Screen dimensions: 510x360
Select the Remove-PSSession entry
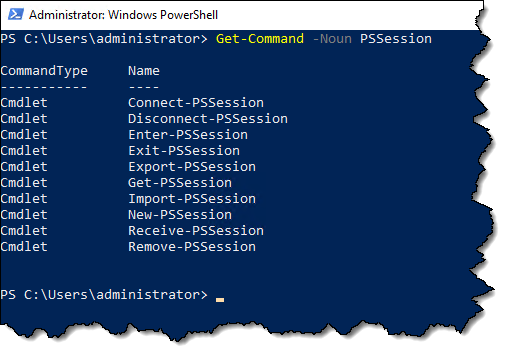coord(192,247)
